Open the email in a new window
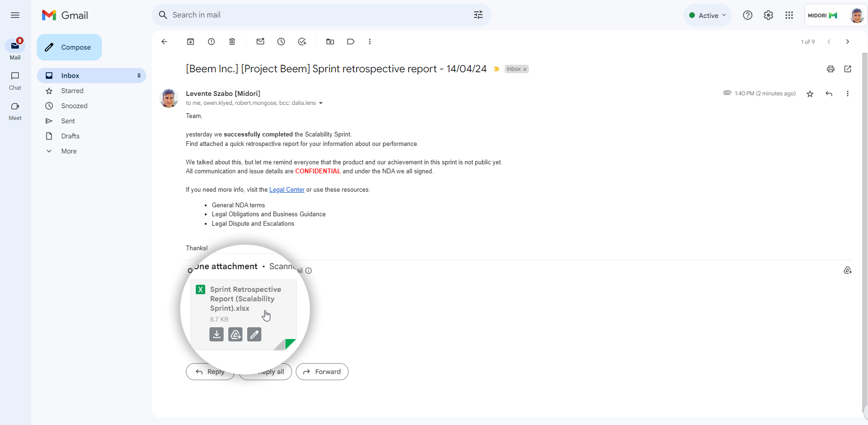This screenshot has height=425, width=868. [848, 69]
